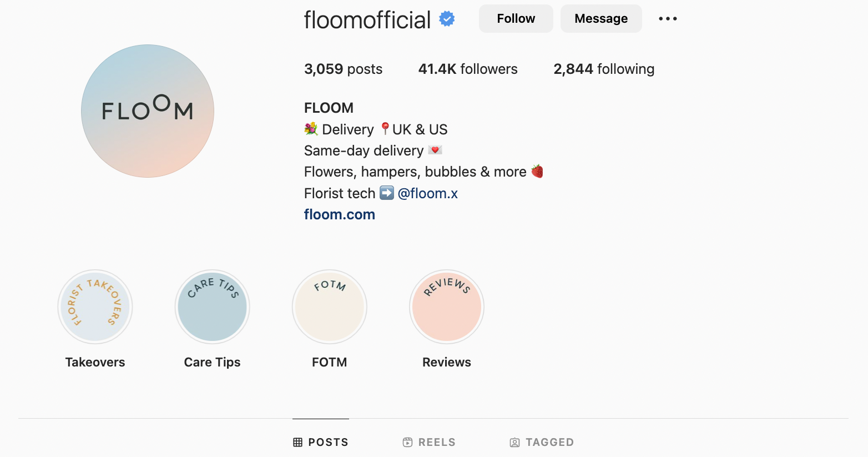
Task: View the 41.4K followers list
Action: [x=468, y=69]
